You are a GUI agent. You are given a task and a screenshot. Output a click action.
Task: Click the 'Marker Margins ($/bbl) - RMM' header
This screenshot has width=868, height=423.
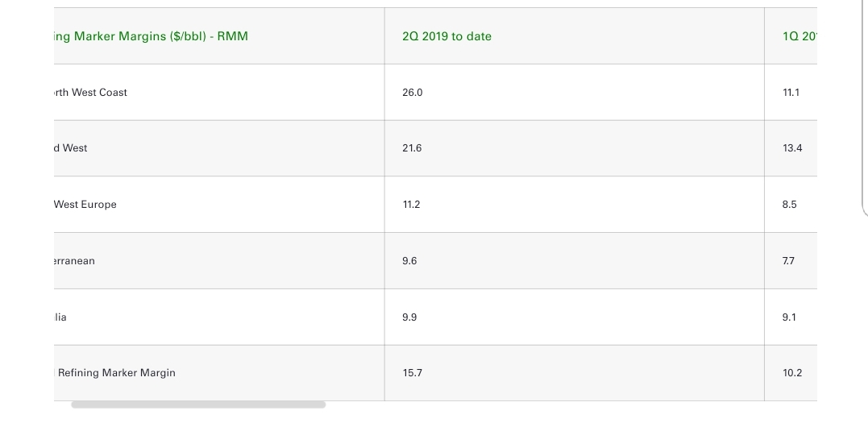[x=161, y=36]
